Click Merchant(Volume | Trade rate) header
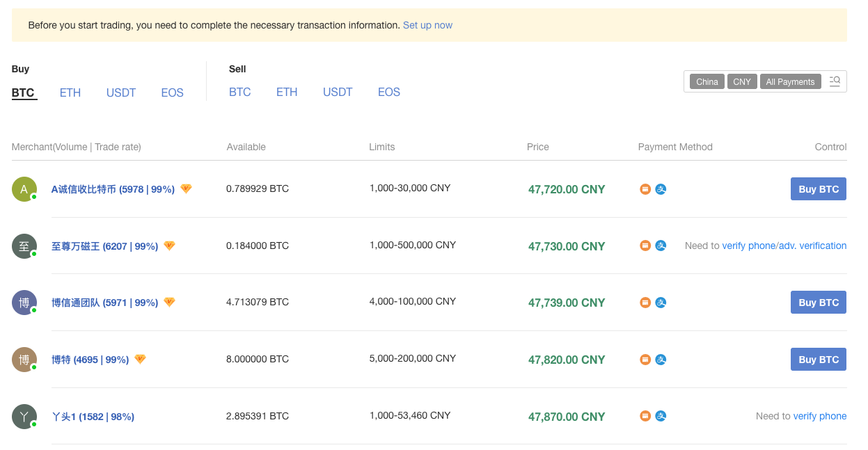868x450 pixels. pyautogui.click(x=77, y=147)
